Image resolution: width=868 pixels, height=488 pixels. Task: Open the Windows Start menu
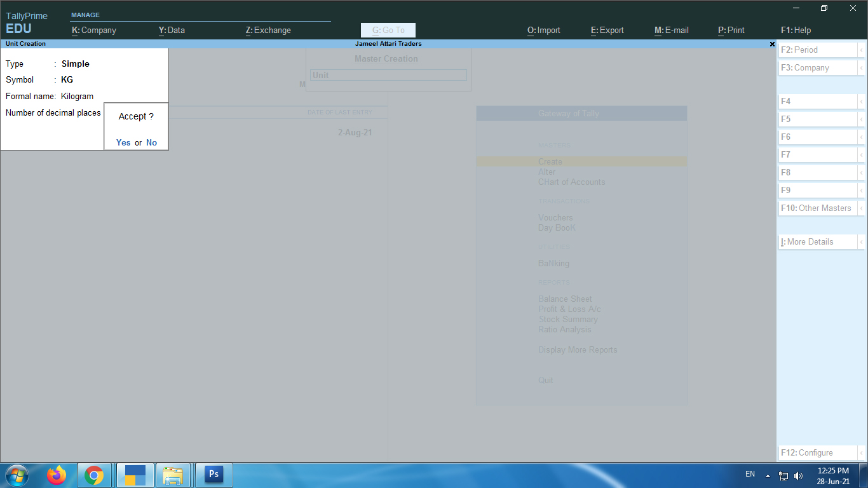point(17,475)
